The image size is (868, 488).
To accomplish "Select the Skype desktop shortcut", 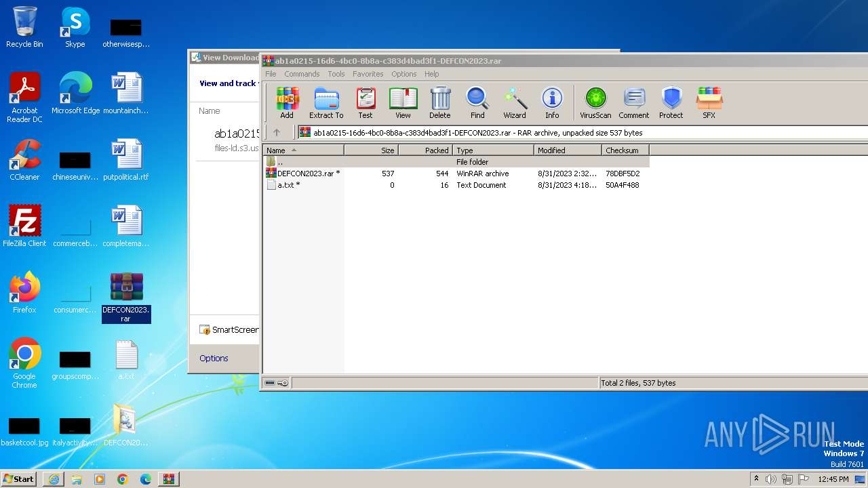I will 75,28.
